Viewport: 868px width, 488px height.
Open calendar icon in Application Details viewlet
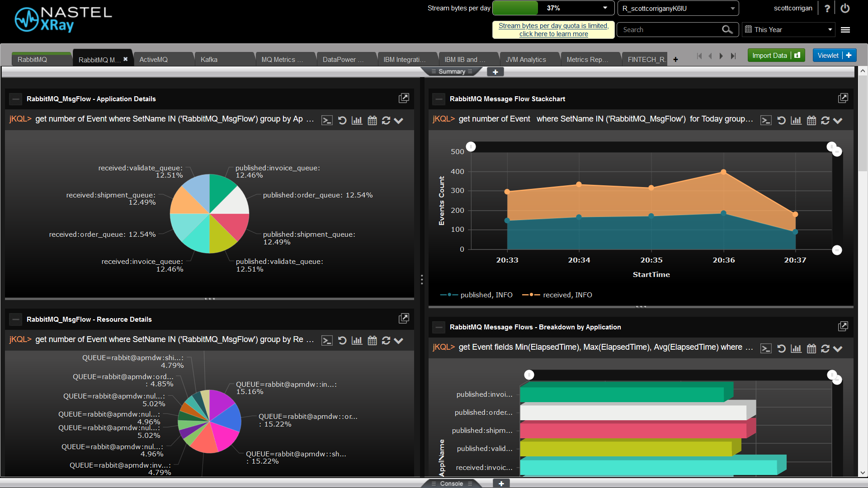point(372,121)
